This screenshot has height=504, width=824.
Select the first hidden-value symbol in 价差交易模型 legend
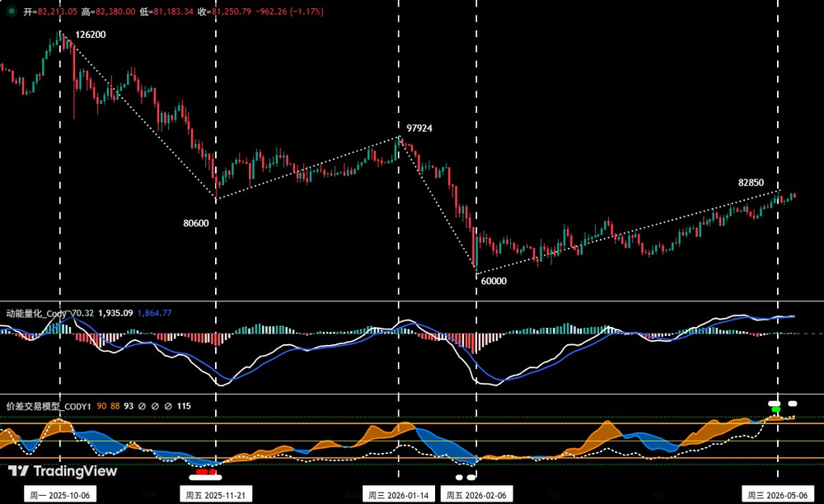tap(142, 406)
